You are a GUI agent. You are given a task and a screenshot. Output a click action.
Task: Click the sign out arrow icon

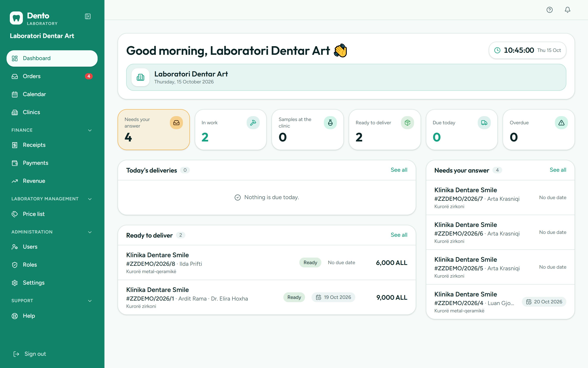16,354
